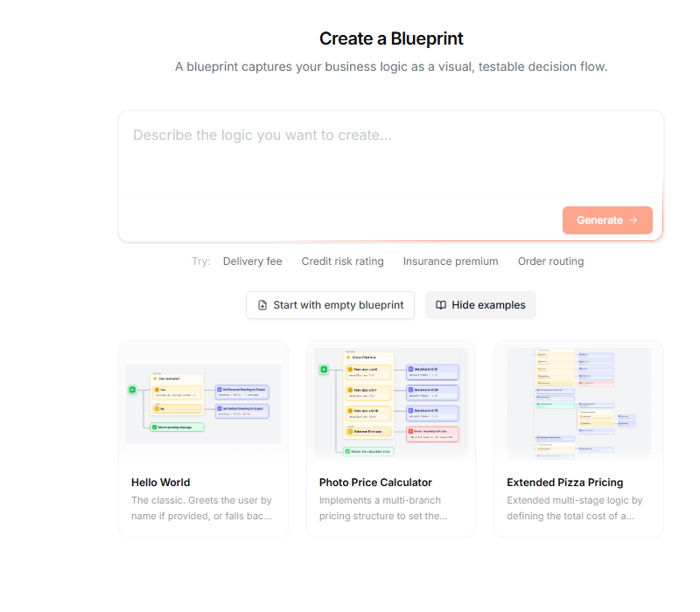Click the blue output node in Hello World preview
700x612 pixels.
pyautogui.click(x=242, y=391)
